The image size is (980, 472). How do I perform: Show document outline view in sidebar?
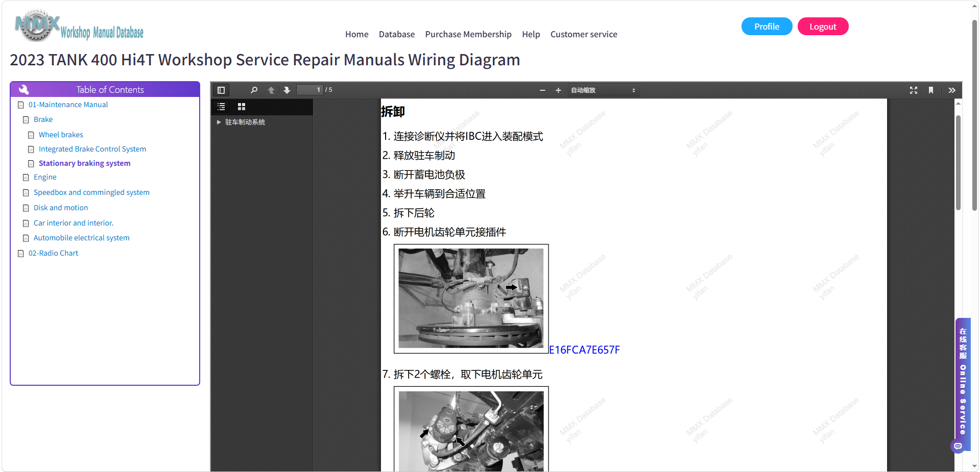tap(221, 107)
